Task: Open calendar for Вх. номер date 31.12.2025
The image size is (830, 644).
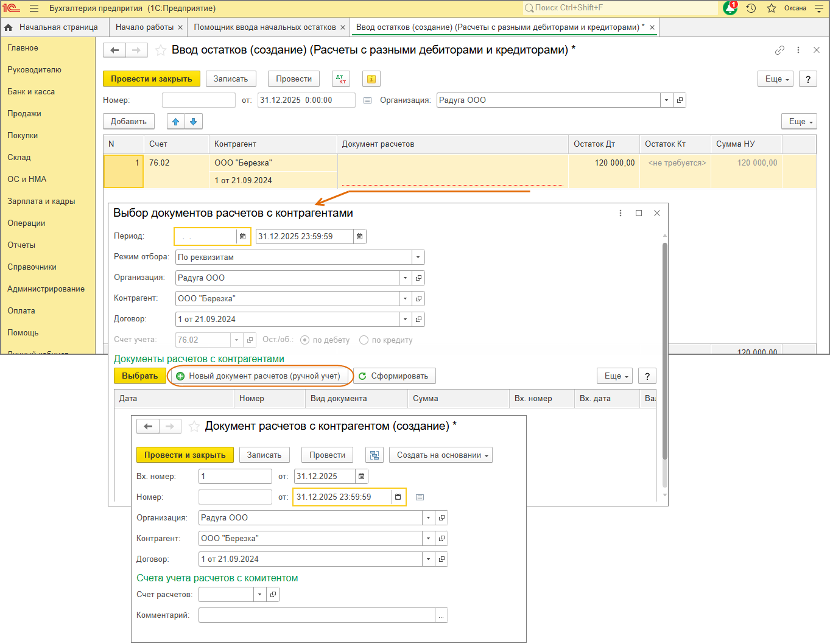Action: [x=362, y=477]
